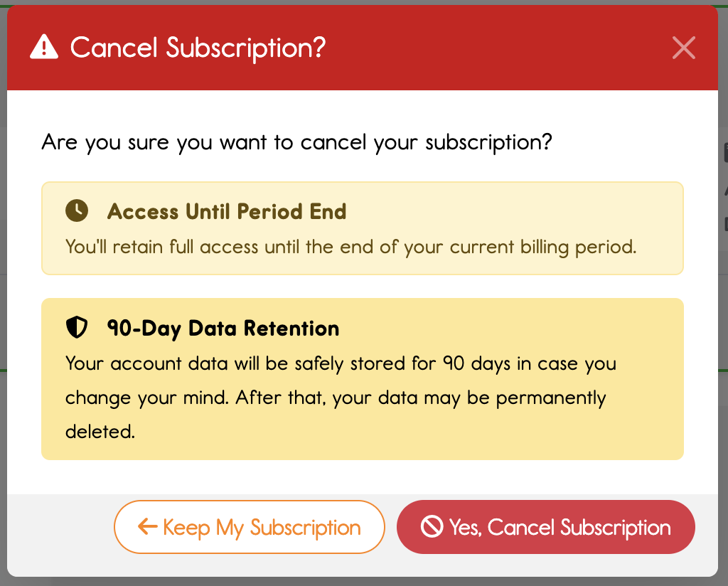Image resolution: width=728 pixels, height=586 pixels.
Task: Click the half-filled shield glyph in the retention notice
Action: click(x=77, y=327)
